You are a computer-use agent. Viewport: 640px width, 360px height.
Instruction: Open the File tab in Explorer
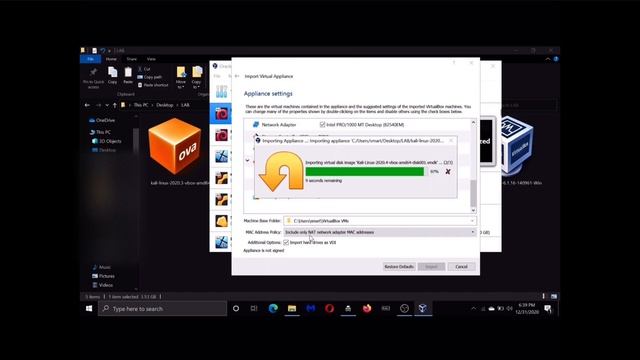pos(91,59)
